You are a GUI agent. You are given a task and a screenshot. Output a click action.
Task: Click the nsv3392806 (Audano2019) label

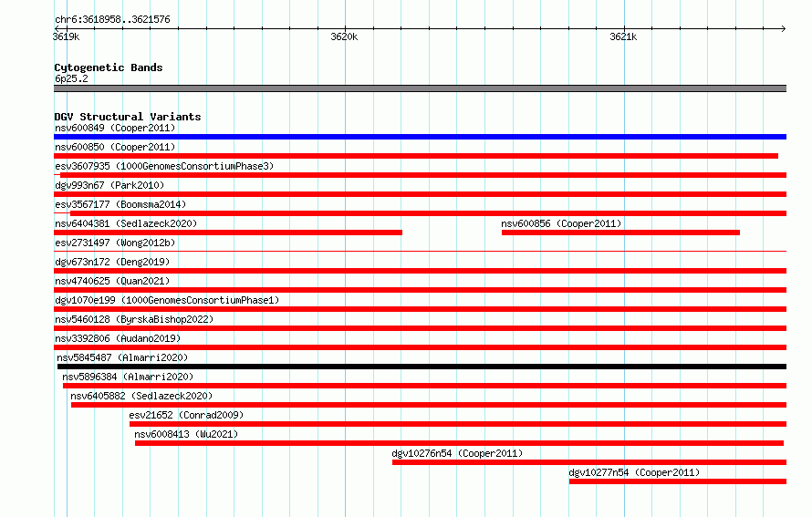point(118,338)
